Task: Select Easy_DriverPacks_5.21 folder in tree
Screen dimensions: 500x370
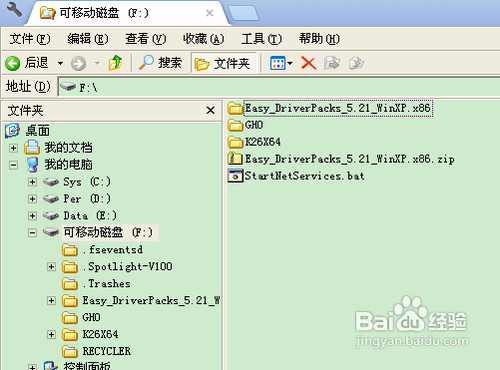Action: (151, 300)
